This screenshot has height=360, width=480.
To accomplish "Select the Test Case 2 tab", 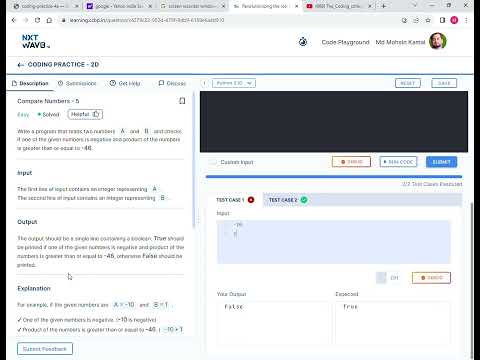I will 288,200.
